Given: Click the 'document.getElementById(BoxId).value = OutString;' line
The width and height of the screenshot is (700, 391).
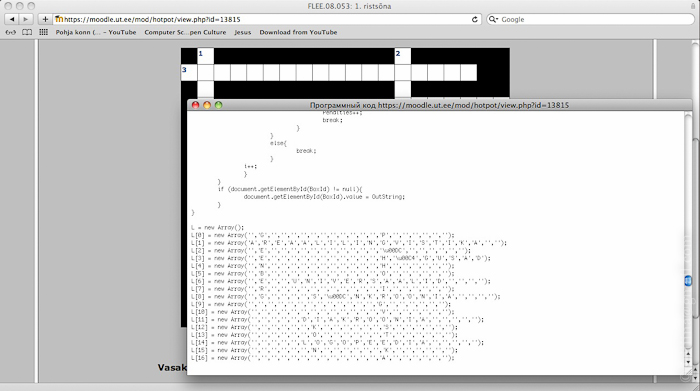Looking at the screenshot, I should (324, 197).
